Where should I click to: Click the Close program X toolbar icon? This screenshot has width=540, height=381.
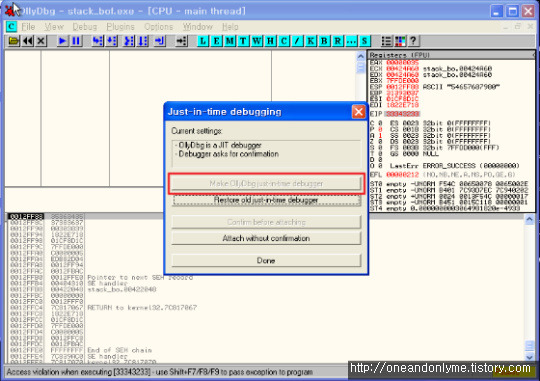tap(41, 41)
